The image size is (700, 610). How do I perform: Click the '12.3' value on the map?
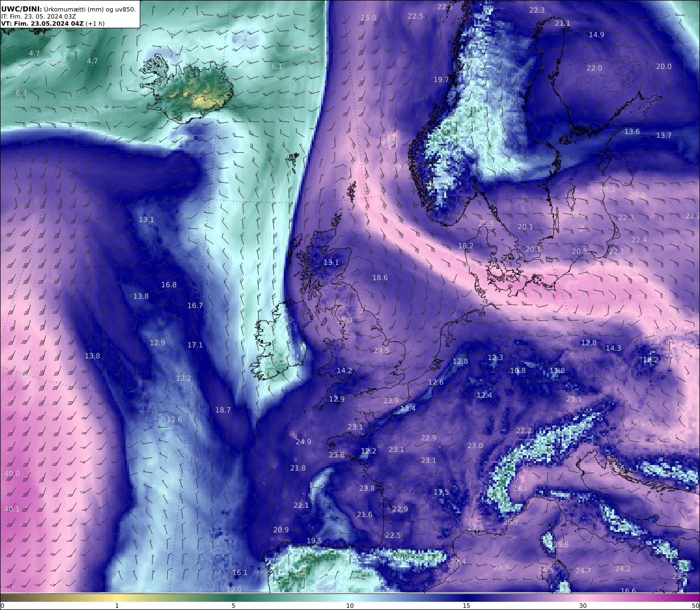495,358
